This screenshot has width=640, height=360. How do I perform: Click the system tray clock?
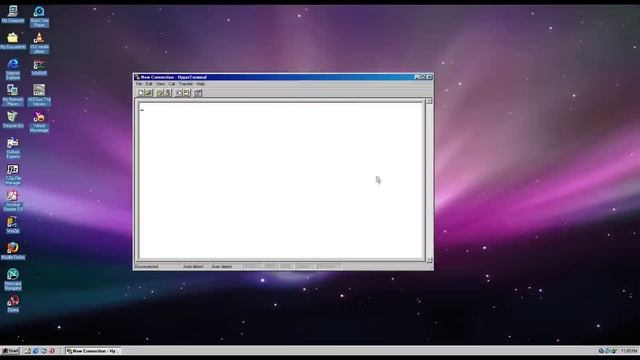pos(629,351)
